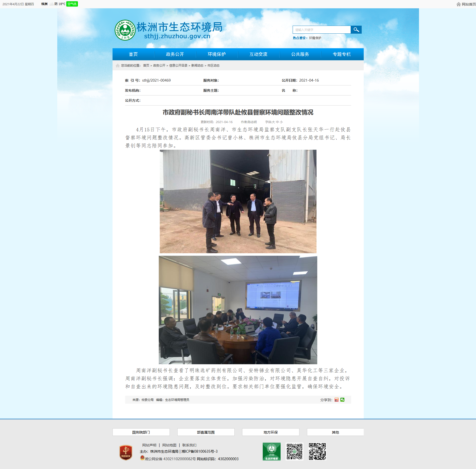
Task: Click the 环境保护 hot search keyword
Action: click(x=315, y=38)
